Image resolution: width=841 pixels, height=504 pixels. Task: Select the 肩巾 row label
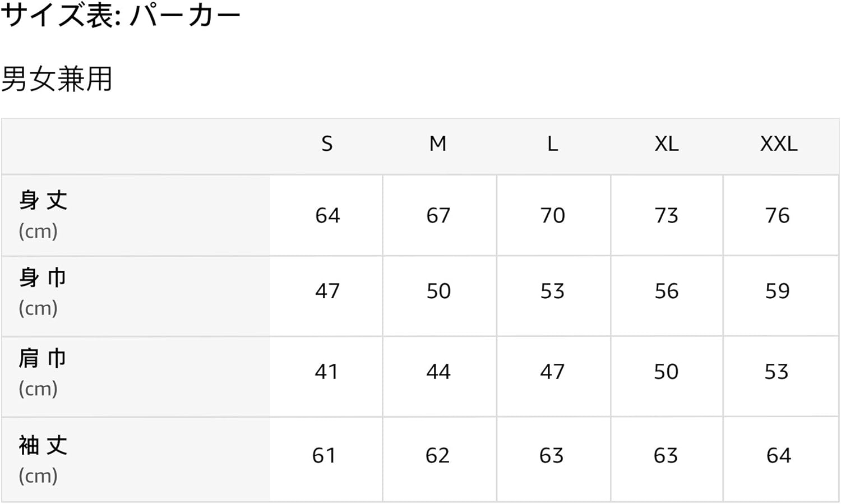click(x=43, y=358)
